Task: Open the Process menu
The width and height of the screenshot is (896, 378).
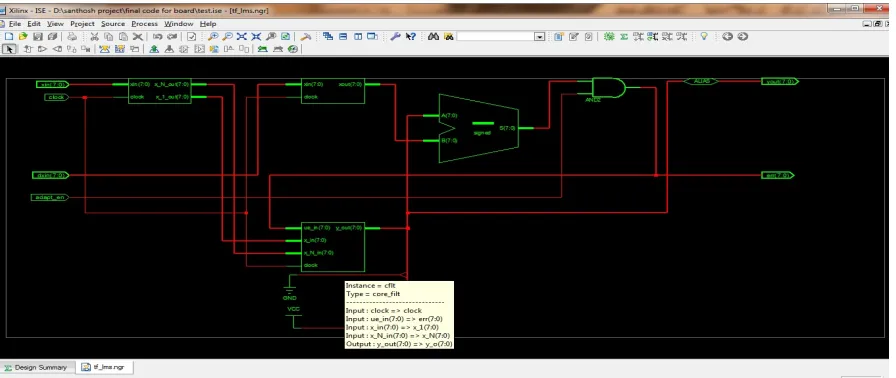Action: pos(145,24)
